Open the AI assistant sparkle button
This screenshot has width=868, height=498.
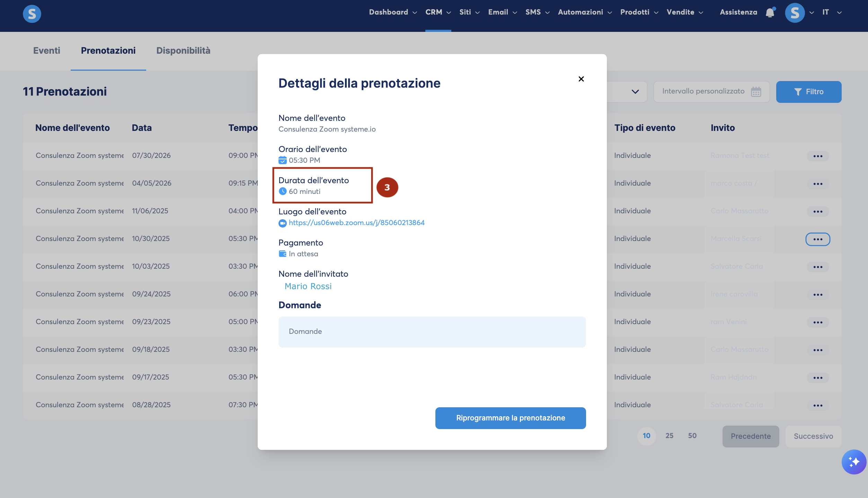pyautogui.click(x=854, y=462)
